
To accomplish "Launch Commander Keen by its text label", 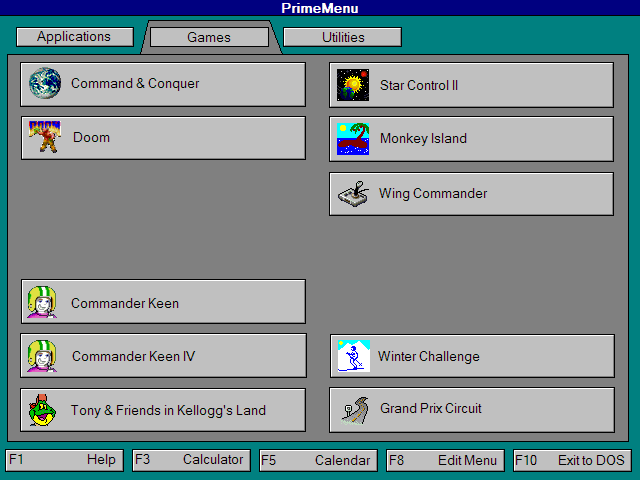I will (125, 303).
